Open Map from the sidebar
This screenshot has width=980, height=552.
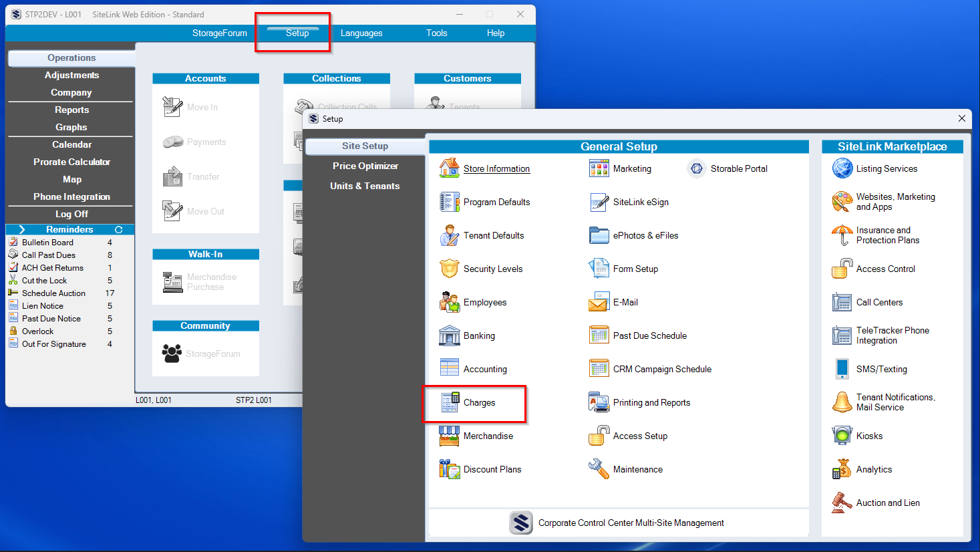pyautogui.click(x=71, y=179)
